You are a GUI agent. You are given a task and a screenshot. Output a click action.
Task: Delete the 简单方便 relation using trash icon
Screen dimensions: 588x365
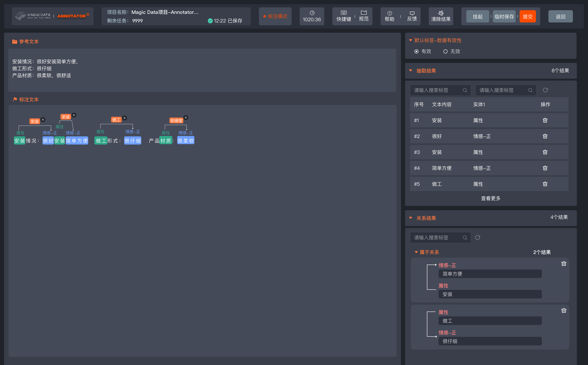[564, 263]
